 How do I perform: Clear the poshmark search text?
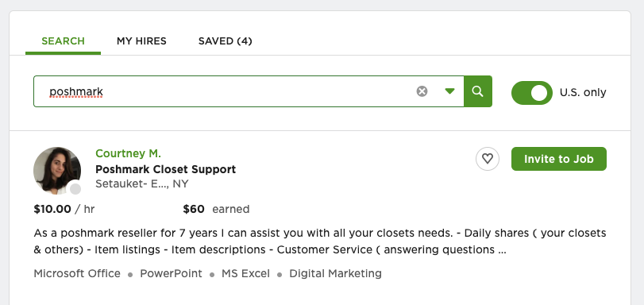pyautogui.click(x=422, y=91)
